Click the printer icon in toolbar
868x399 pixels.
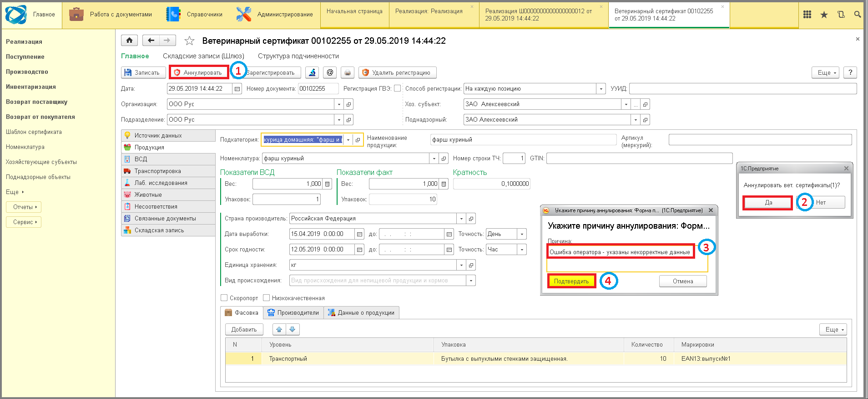coord(348,72)
